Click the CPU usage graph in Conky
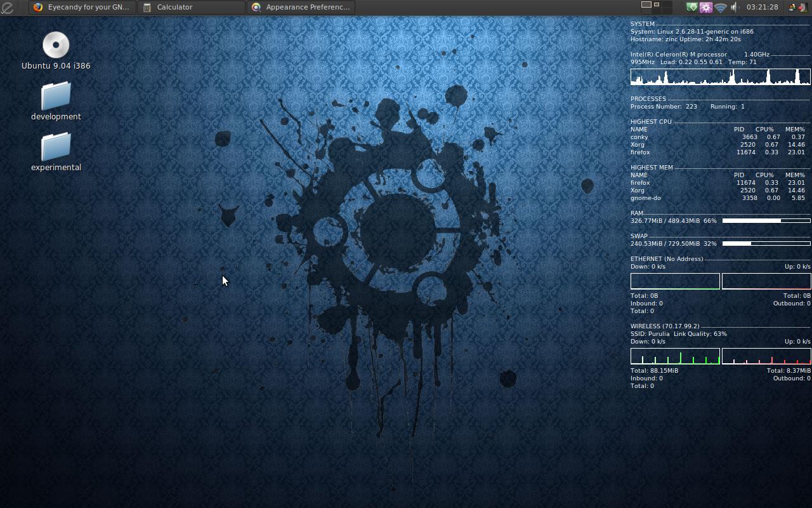This screenshot has height=508, width=812. tap(721, 77)
